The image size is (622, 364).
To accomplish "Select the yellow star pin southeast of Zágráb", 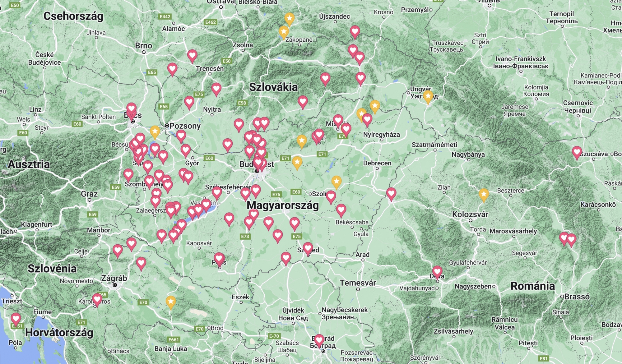I will pyautogui.click(x=171, y=301).
